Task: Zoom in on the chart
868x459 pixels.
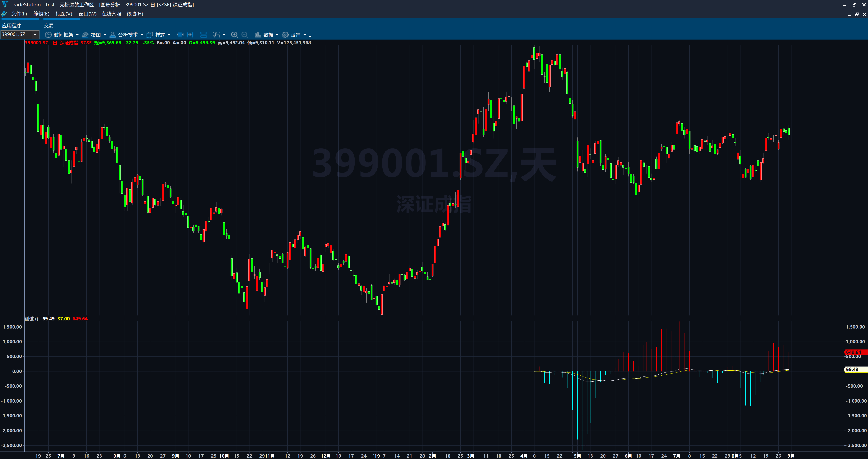Action: pyautogui.click(x=235, y=35)
